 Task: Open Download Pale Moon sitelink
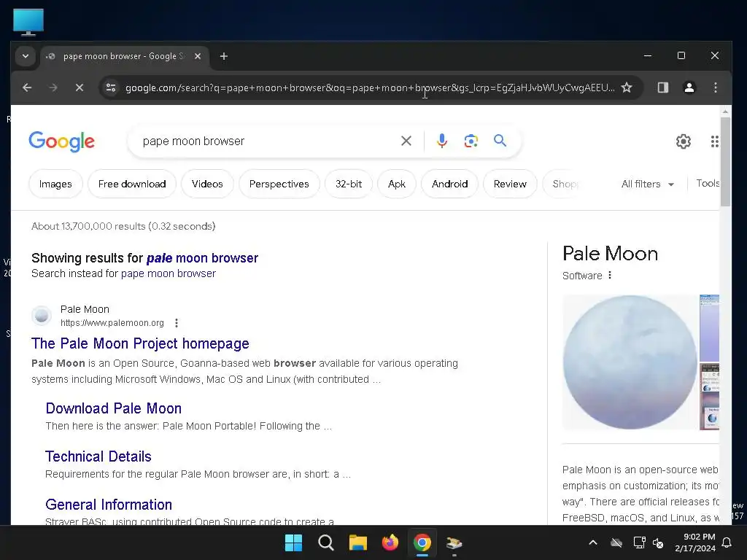(113, 408)
